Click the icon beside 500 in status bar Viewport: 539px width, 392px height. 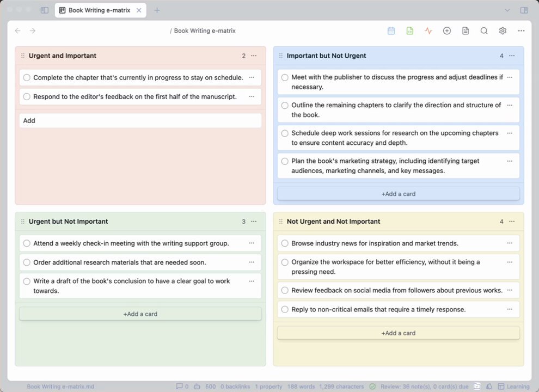197,386
